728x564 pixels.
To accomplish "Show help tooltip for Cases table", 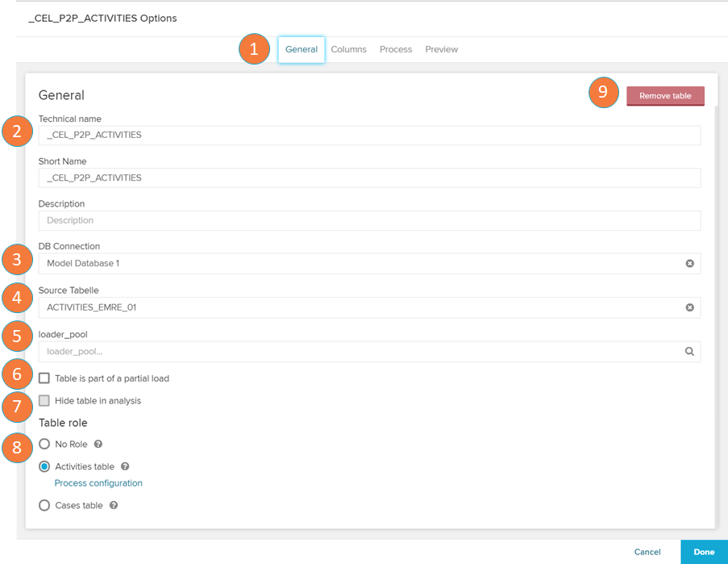I will point(114,505).
